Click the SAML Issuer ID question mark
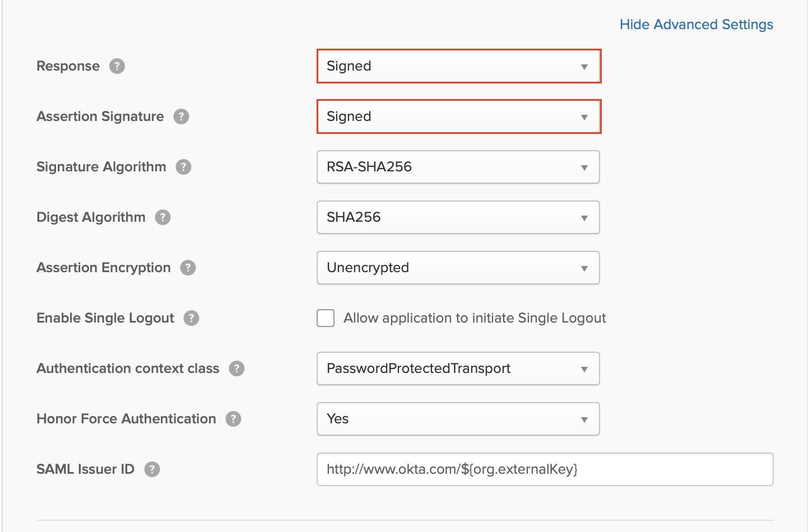Screen dimensions: 808x532 152,469
